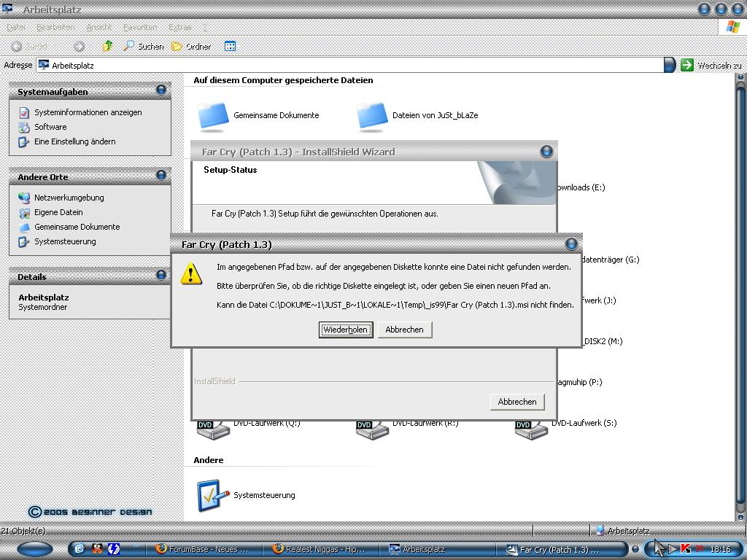Select the DISK2 (M:) drive label

pyautogui.click(x=603, y=341)
